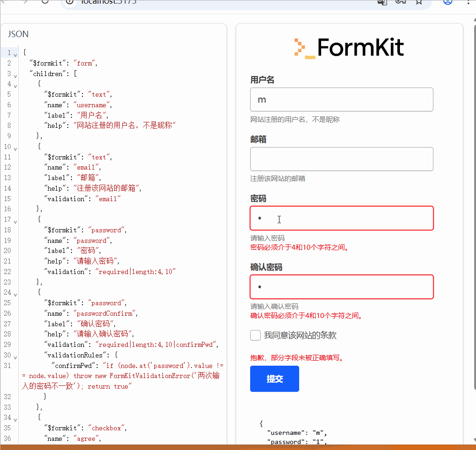Click the JSON panel heading
Viewport: 476px width, 450px height.
pos(18,34)
